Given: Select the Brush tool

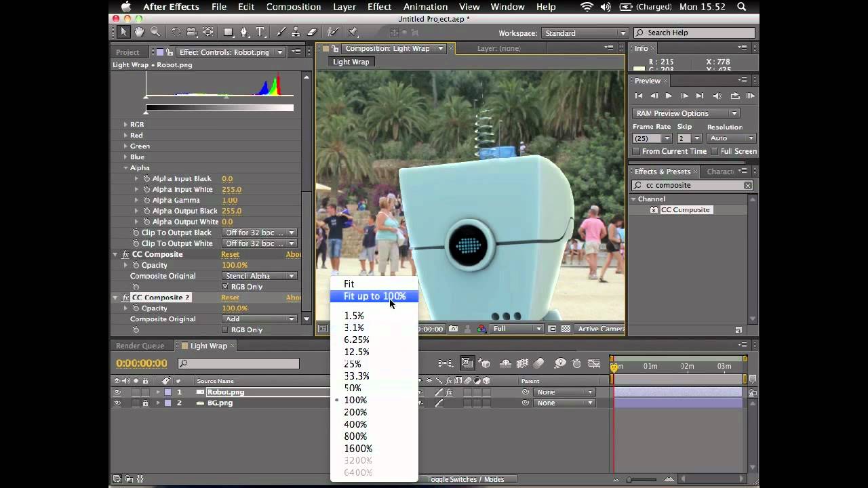Looking at the screenshot, I should (280, 32).
